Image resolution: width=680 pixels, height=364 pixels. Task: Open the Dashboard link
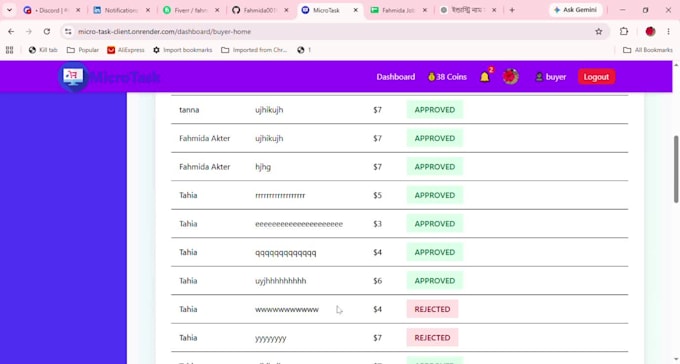coord(396,77)
